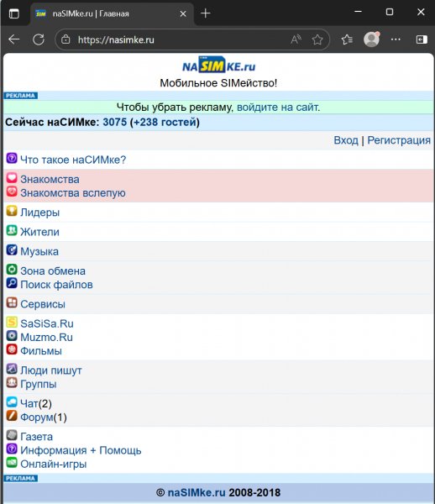Add page to favorites with star icon
The width and height of the screenshot is (435, 504).
[317, 39]
